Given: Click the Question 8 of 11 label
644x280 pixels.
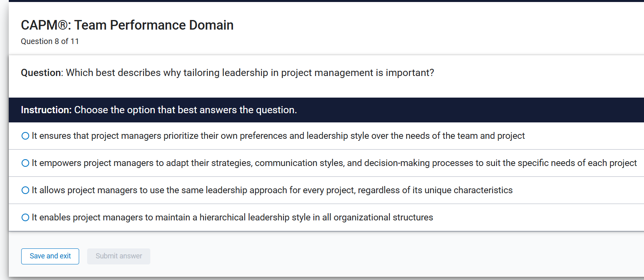Looking at the screenshot, I should (50, 41).
